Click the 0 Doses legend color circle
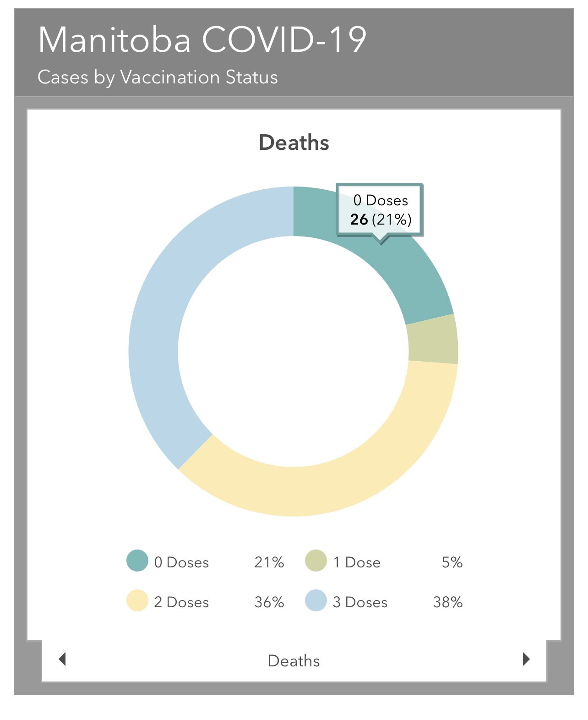This screenshot has height=720, width=588. click(137, 561)
